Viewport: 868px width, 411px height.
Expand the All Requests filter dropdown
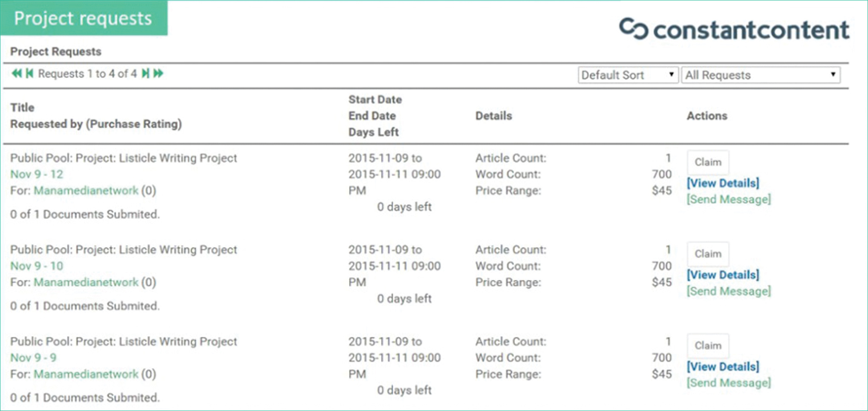[760, 75]
